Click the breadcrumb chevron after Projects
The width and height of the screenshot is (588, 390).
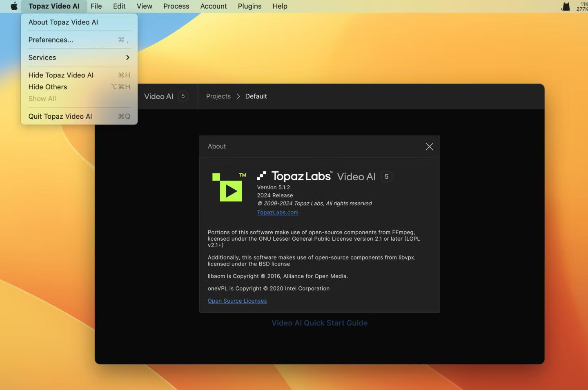point(238,96)
